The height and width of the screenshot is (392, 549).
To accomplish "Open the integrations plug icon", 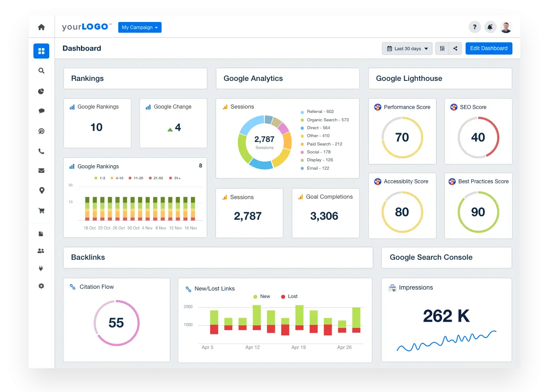I will pyautogui.click(x=41, y=268).
